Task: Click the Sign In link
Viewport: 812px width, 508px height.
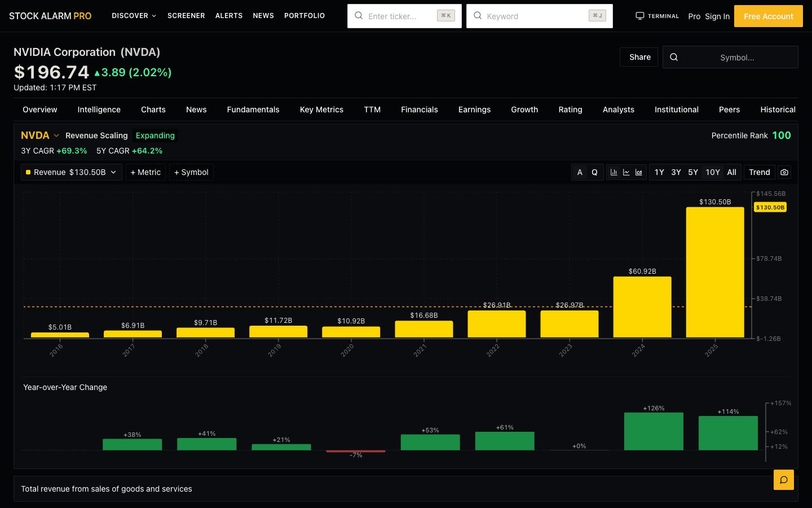Action: (x=717, y=16)
